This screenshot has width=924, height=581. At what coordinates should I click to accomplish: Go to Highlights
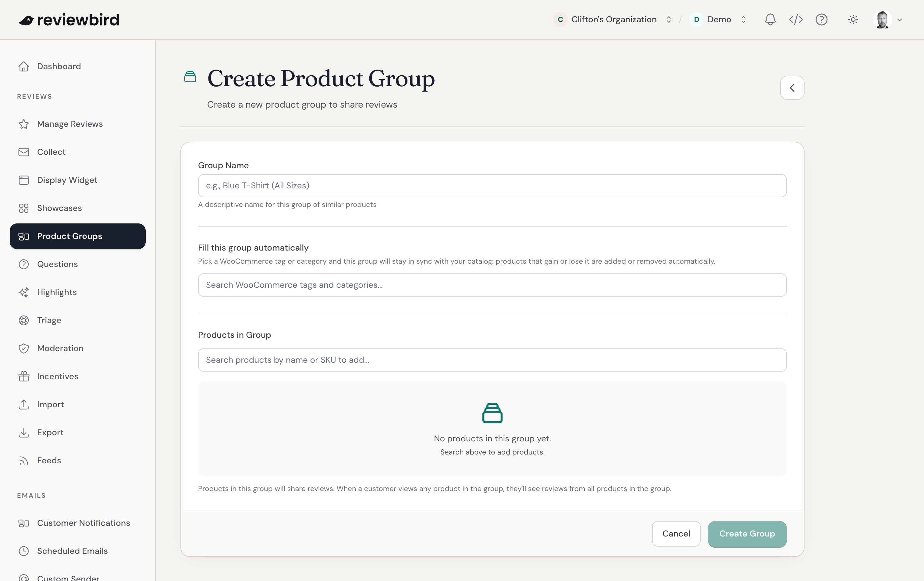click(x=77, y=292)
